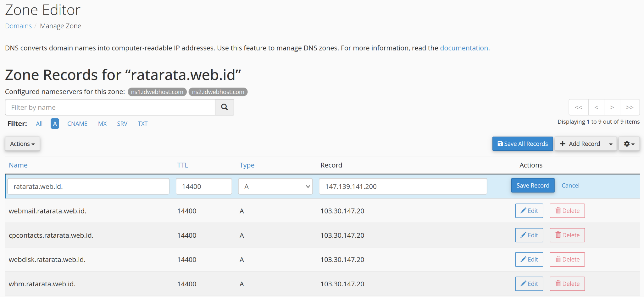Click the search magnifier icon button
Viewport: 644px width, 297px height.
(x=225, y=107)
